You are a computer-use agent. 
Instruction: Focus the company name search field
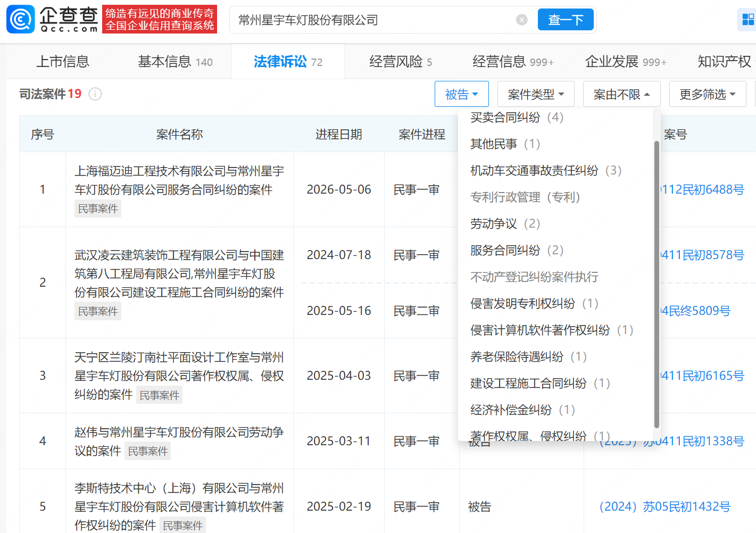point(372,20)
